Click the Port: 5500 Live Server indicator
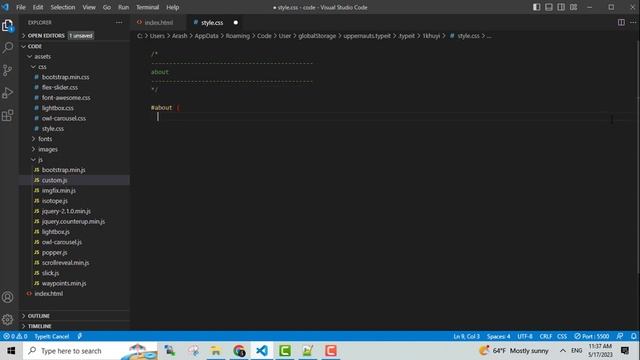Viewport: 640px width, 360px height. pyautogui.click(x=591, y=336)
